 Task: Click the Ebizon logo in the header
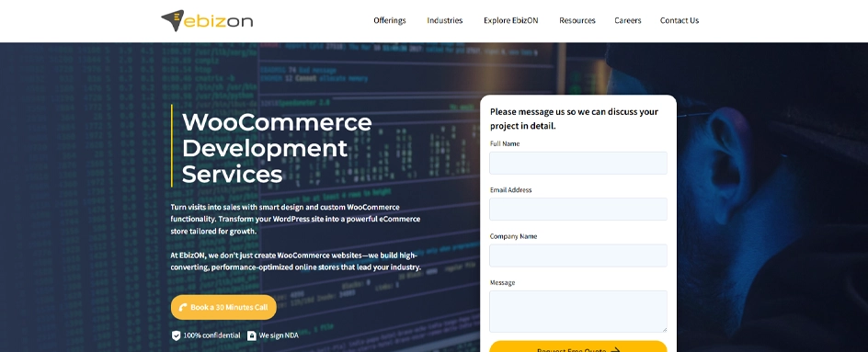[x=207, y=20]
